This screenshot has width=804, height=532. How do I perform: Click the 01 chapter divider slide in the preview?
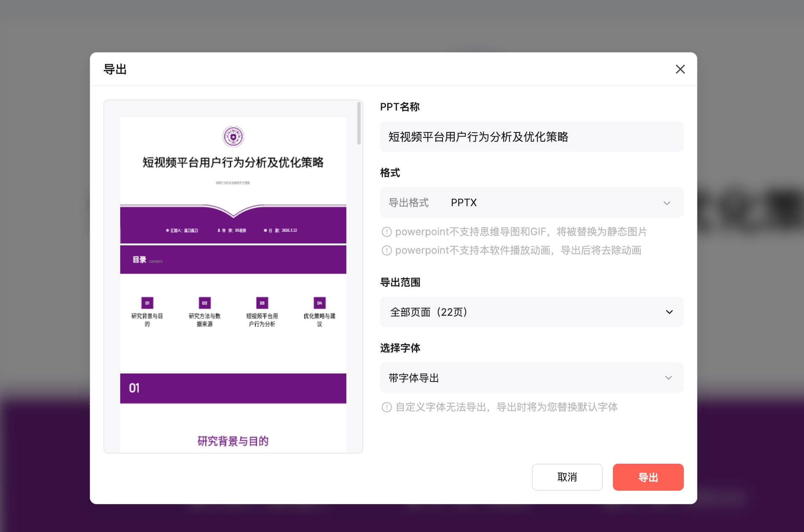point(233,388)
